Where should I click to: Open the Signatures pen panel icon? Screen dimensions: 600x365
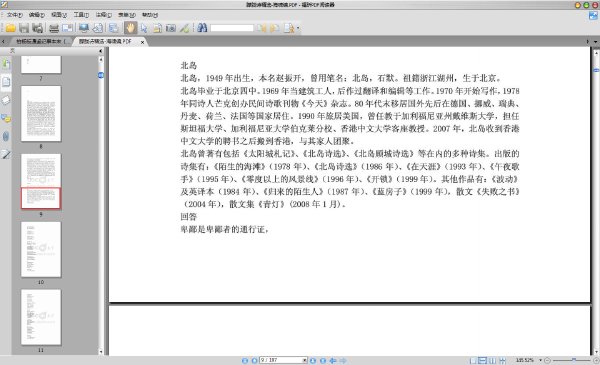click(x=6, y=155)
